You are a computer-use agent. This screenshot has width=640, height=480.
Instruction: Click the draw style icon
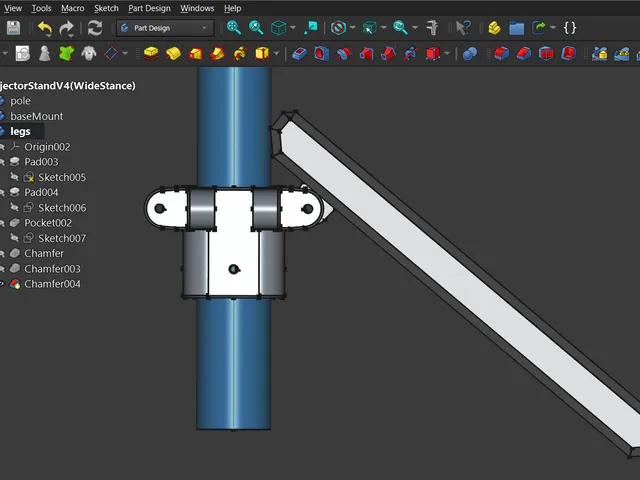[338, 28]
